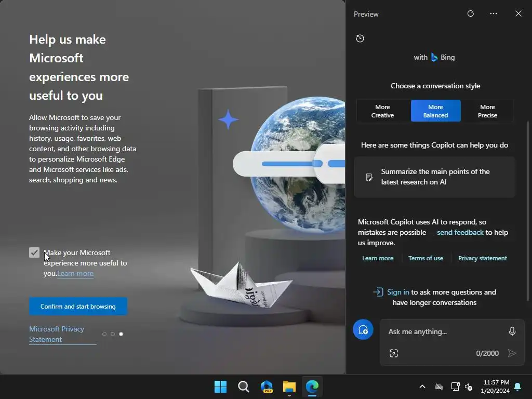This screenshot has height=399, width=532.
Task: Open the Learn more link beside the checkbox
Action: 75,273
